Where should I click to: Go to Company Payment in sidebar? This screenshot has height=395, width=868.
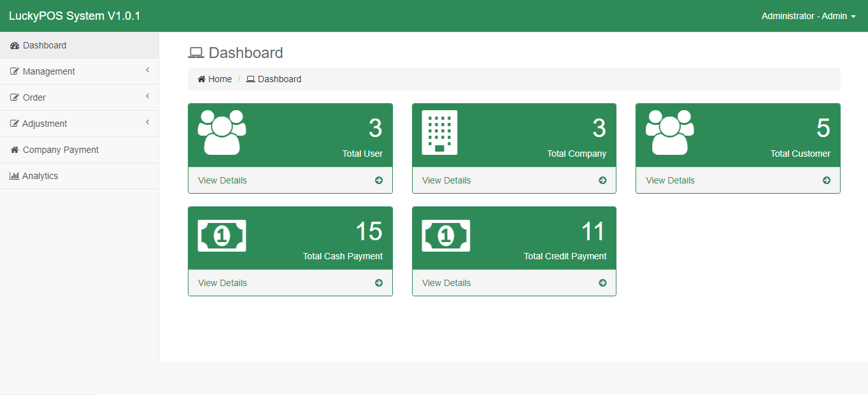(x=79, y=150)
